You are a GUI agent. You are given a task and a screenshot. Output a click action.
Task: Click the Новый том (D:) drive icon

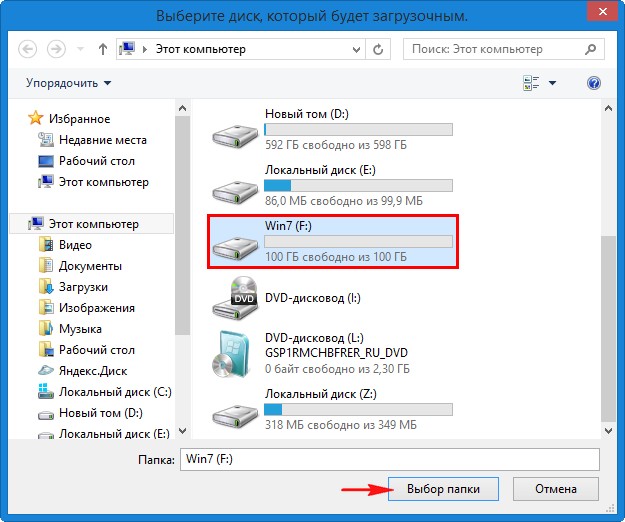[235, 135]
